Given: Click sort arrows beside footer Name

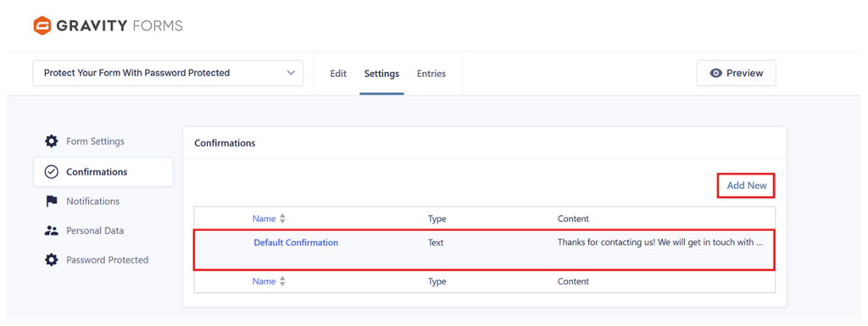Looking at the screenshot, I should (282, 281).
